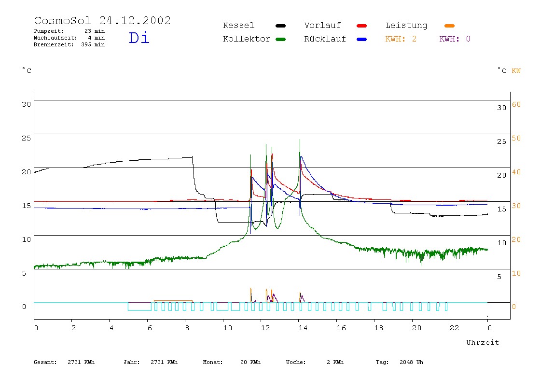
Task: Click the 'Uhrzeit' time axis label
Action: [x=483, y=342]
